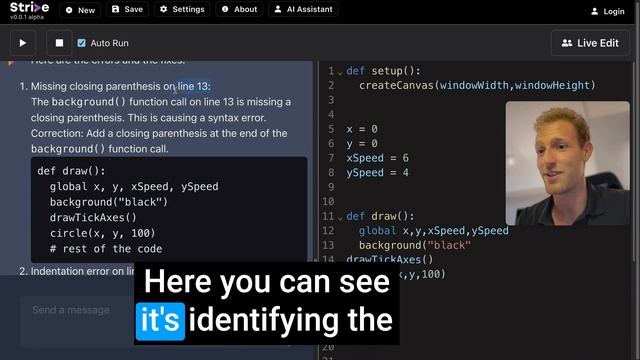Click the editor vertical scrollbar
The height and width of the screenshot is (360, 640).
coord(634,163)
